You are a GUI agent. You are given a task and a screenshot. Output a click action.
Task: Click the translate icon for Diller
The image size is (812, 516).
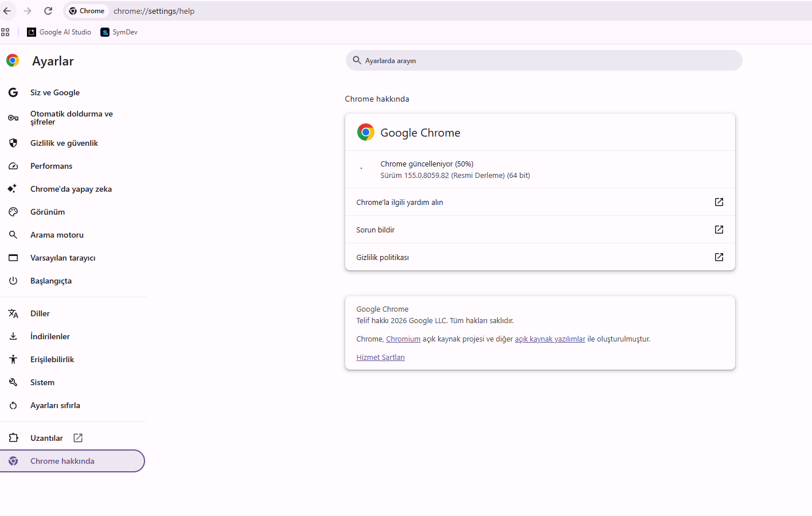coord(13,313)
